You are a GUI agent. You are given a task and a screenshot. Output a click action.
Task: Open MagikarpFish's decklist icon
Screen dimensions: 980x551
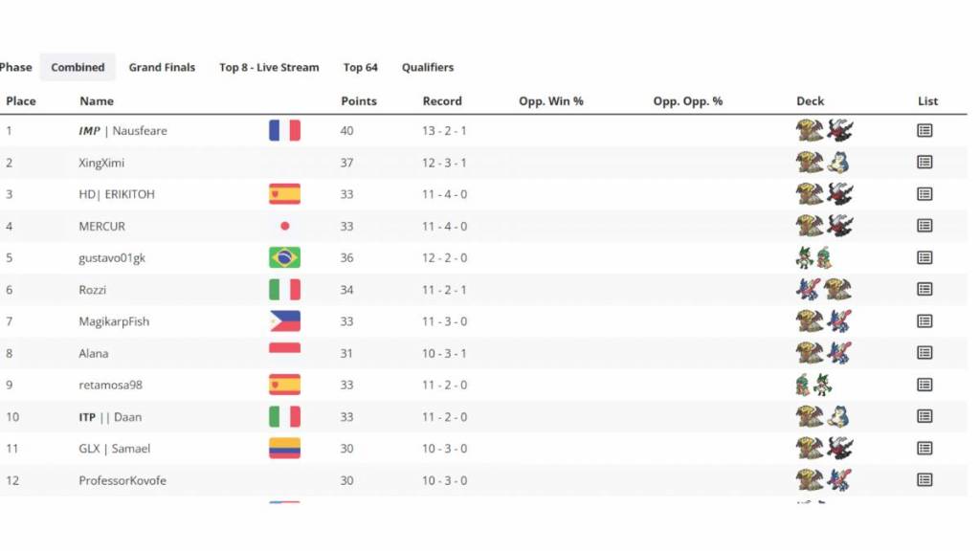point(924,321)
